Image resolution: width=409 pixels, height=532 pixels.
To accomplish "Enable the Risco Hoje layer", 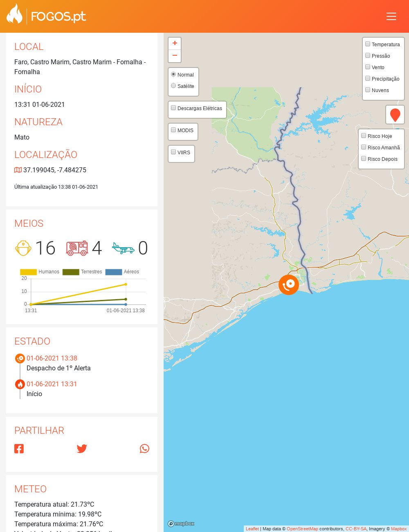I will [364, 135].
